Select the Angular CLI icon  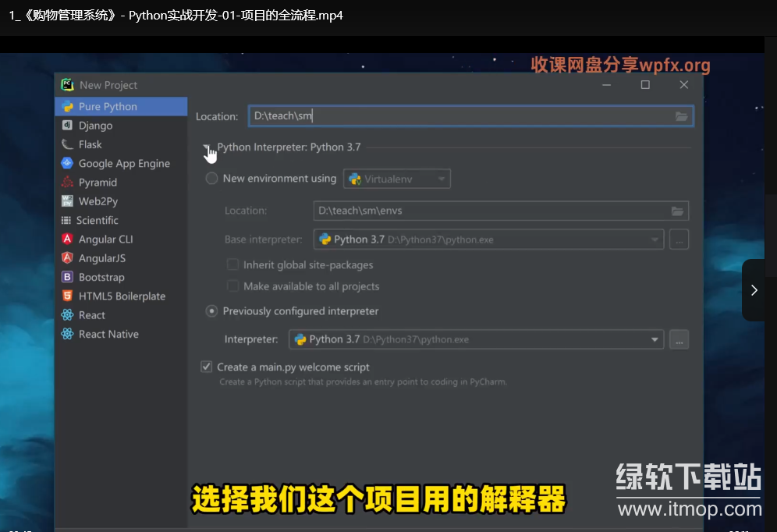click(67, 239)
